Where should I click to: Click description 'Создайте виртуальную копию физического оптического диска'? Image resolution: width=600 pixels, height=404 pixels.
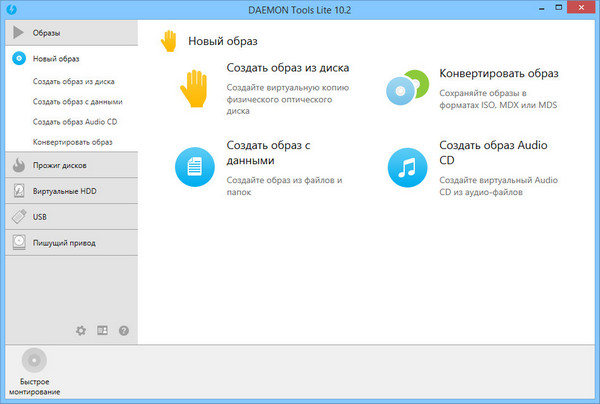288,99
